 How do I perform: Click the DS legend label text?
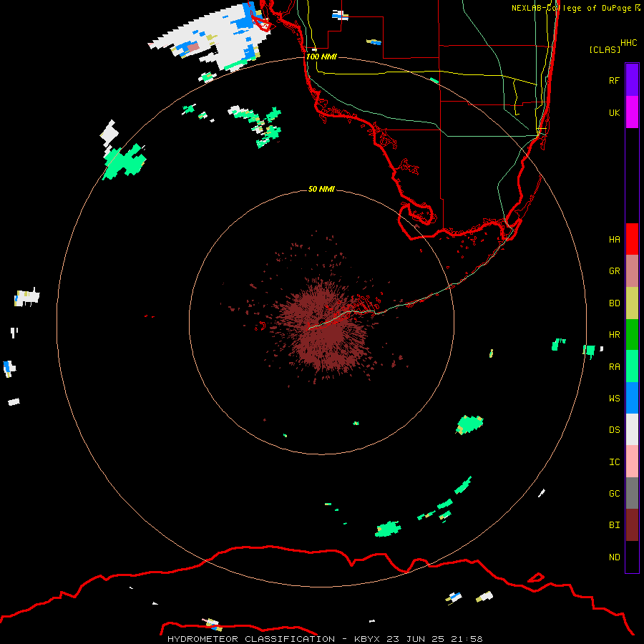(614, 430)
